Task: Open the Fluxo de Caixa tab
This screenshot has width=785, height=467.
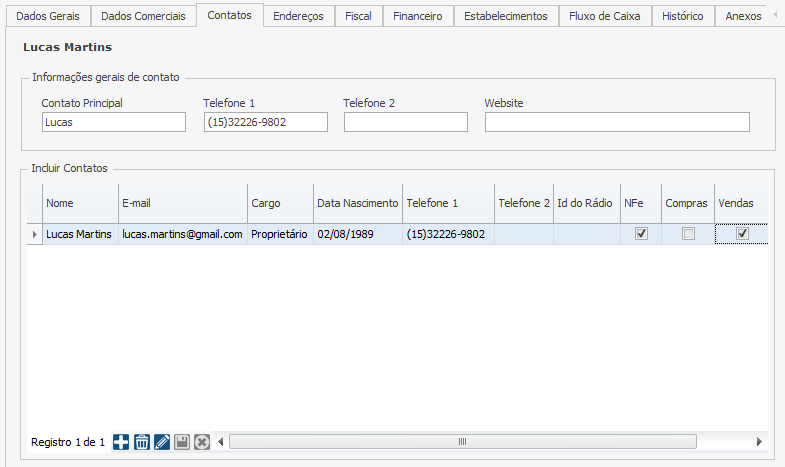Action: [604, 16]
